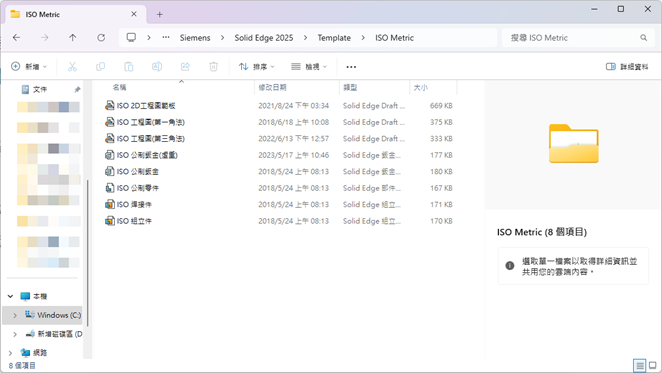
Task: Click ISO Metric in the address bar
Action: pyautogui.click(x=394, y=38)
